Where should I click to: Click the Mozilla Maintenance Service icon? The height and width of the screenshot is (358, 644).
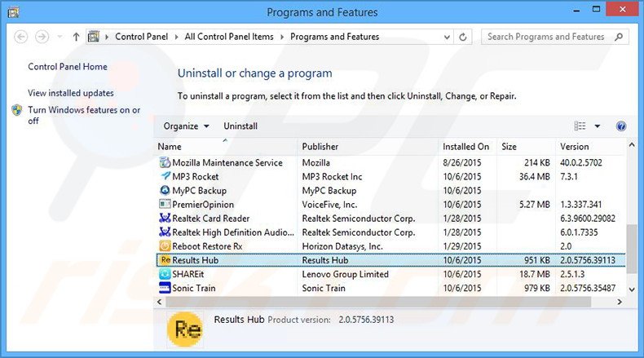click(x=165, y=162)
